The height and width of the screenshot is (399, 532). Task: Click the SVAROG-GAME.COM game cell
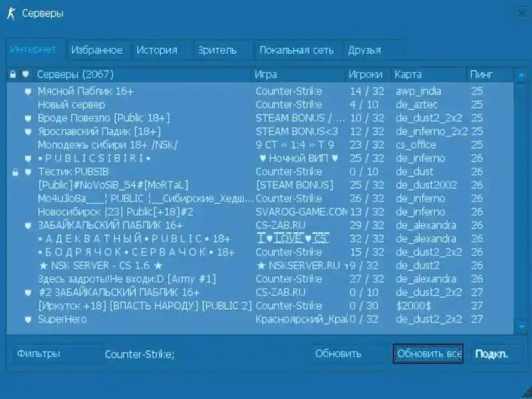tap(302, 212)
